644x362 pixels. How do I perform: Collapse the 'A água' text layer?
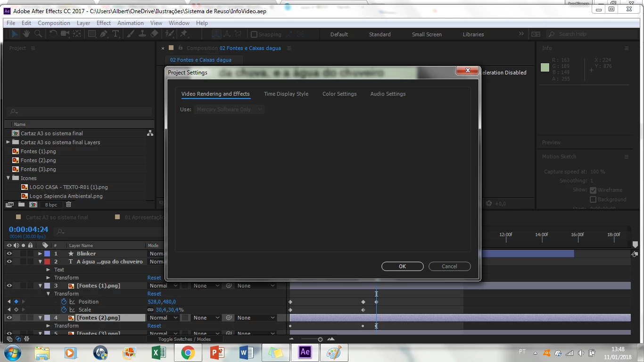click(40, 262)
